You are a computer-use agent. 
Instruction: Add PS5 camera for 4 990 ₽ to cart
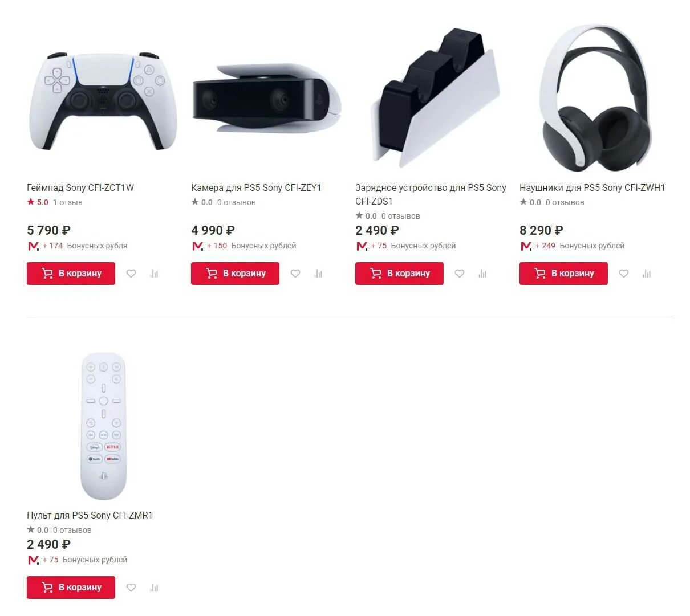pos(235,274)
